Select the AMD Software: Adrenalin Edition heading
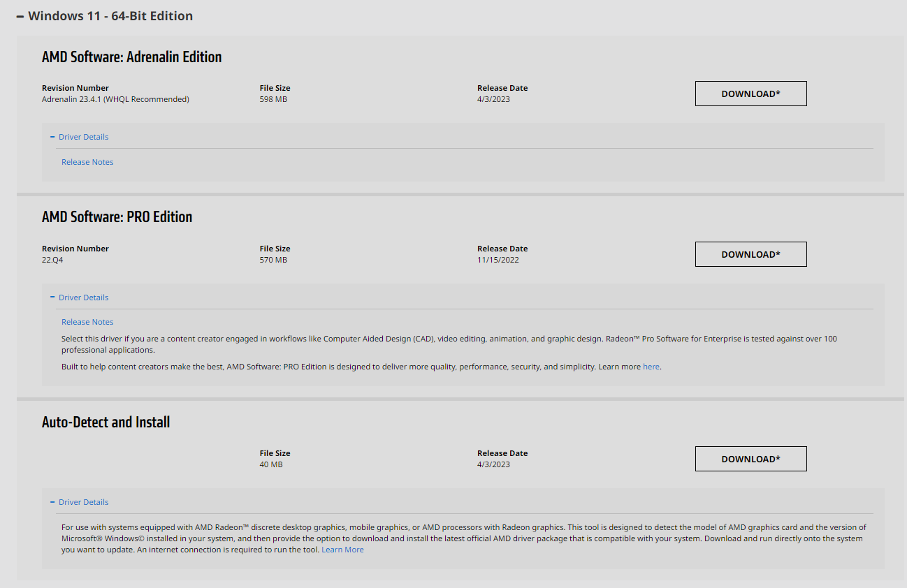This screenshot has width=907, height=588. point(132,57)
